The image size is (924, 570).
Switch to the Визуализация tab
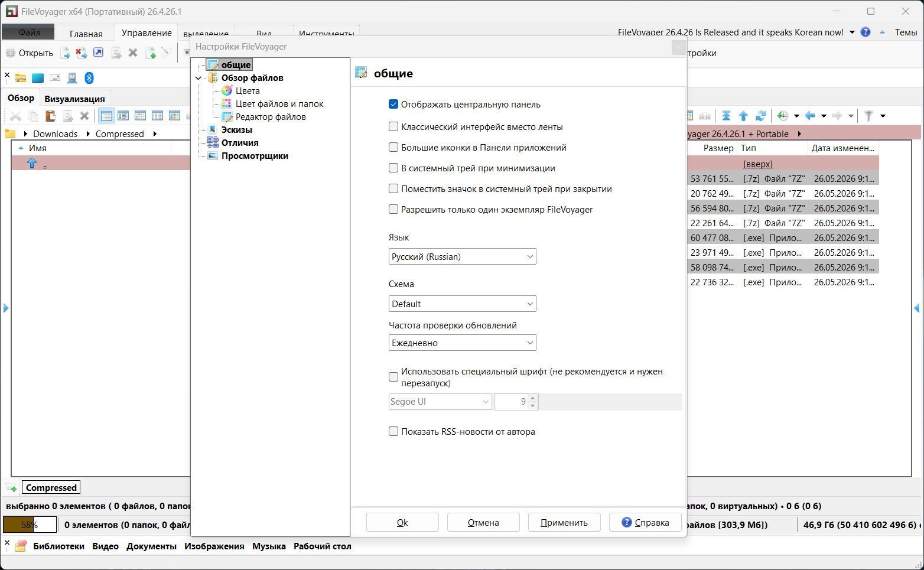[x=74, y=99]
